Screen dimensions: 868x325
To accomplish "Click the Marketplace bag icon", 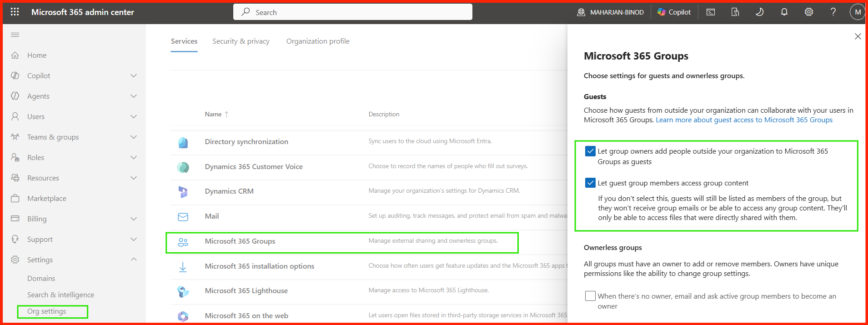I will tap(15, 198).
